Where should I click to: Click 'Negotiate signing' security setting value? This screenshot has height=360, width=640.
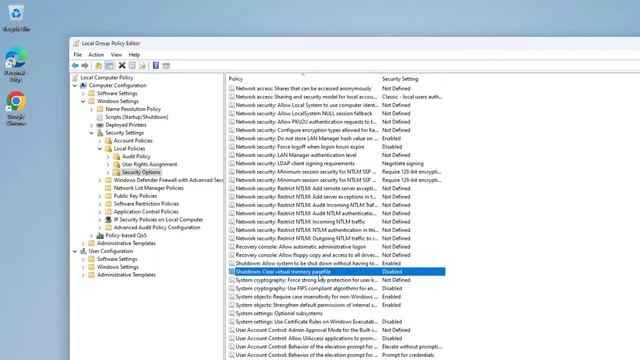point(402,163)
